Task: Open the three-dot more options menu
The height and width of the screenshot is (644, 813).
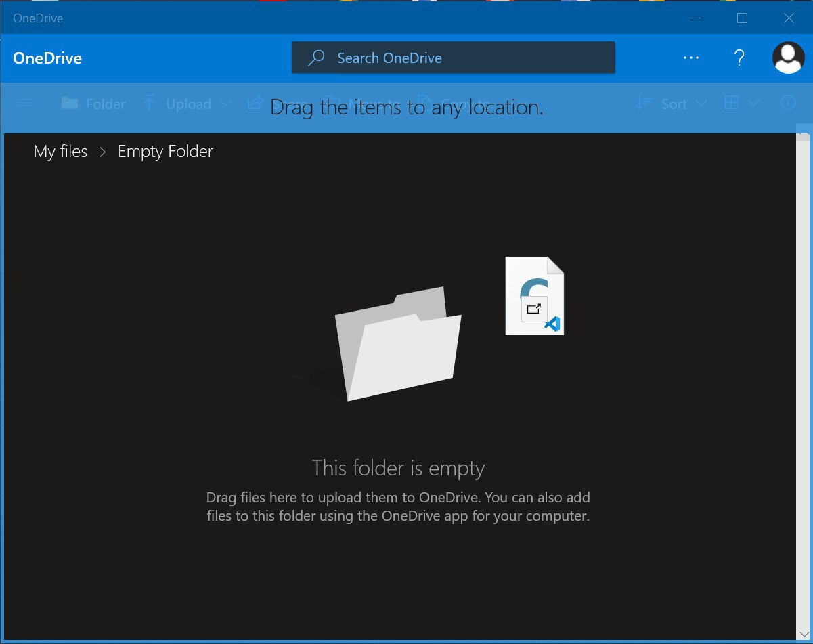Action: (x=691, y=58)
